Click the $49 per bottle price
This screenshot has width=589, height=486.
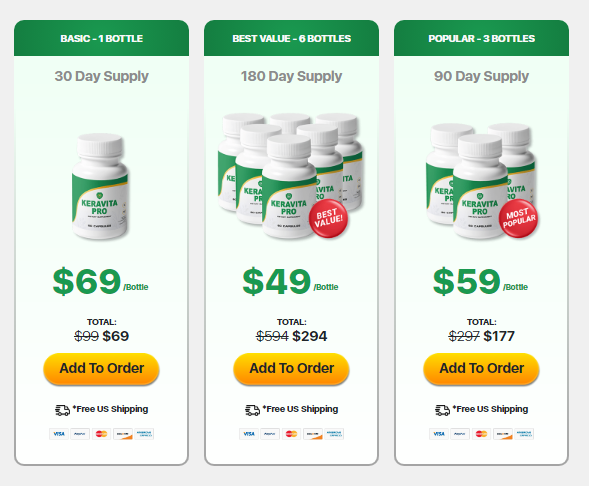[x=290, y=282]
